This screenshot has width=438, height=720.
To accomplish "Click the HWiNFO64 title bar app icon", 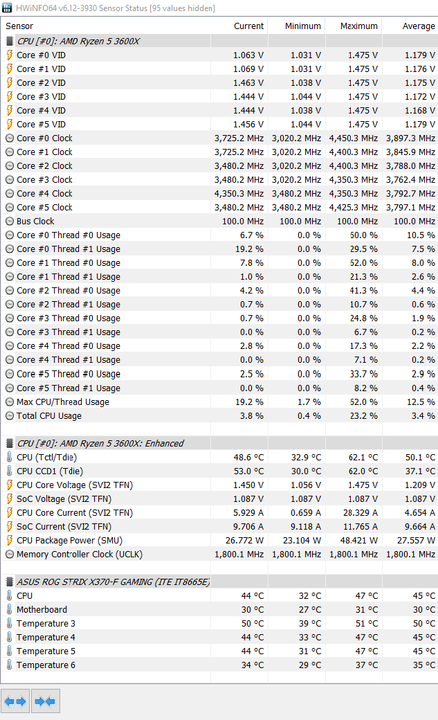I will pos(7,8).
